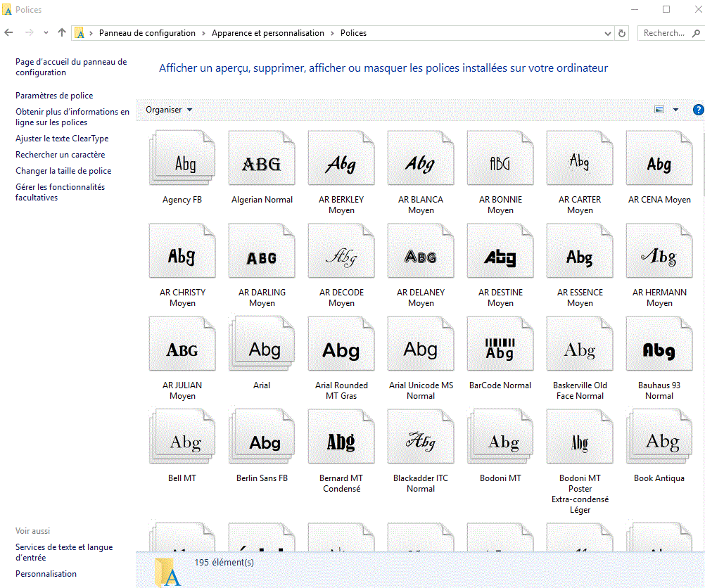Navigate to Apparence et personnalisation breadcrumb
Screen dimensions: 705x588
pyautogui.click(x=268, y=33)
